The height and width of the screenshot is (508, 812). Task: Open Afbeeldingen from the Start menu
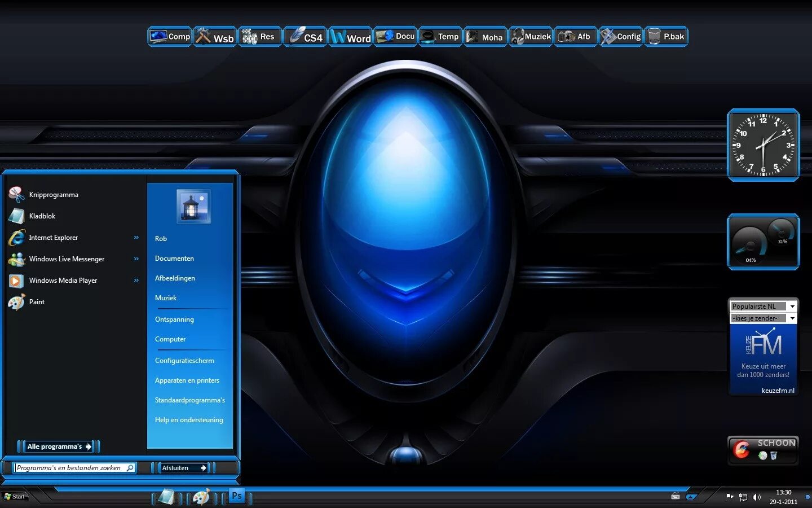pos(175,278)
